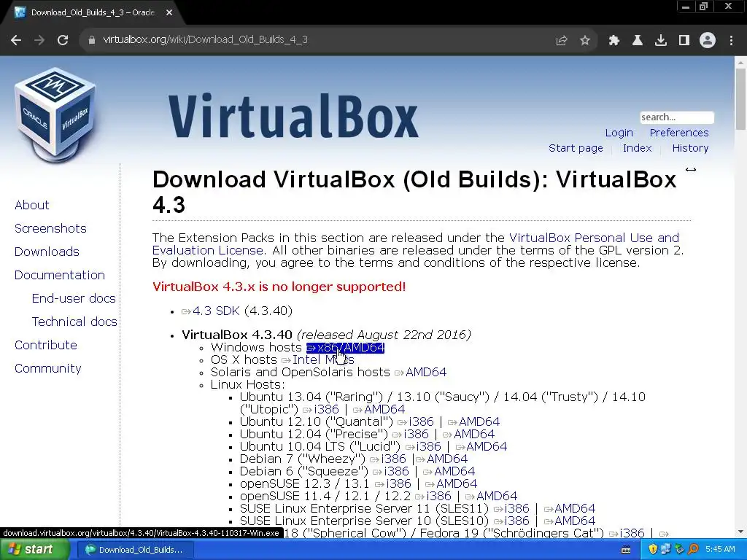This screenshot has width=747, height=560.
Task: Click the security shield tray icon
Action: [x=653, y=550]
